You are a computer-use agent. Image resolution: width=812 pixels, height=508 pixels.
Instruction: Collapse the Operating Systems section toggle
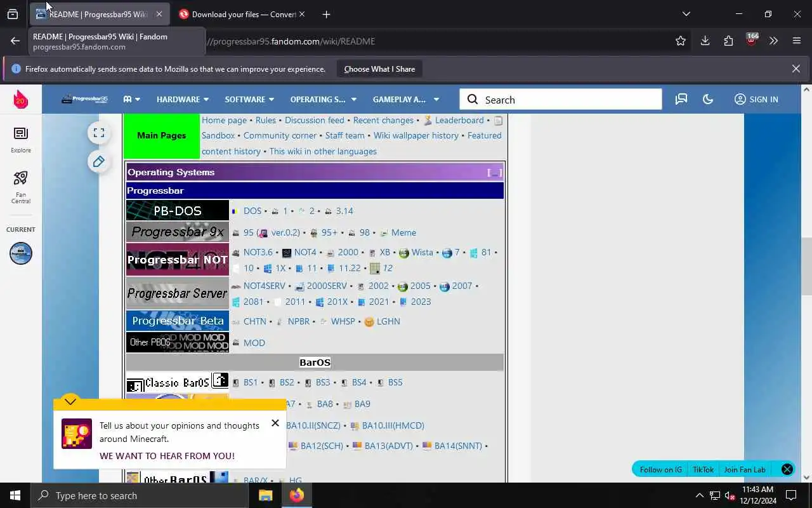click(x=494, y=172)
